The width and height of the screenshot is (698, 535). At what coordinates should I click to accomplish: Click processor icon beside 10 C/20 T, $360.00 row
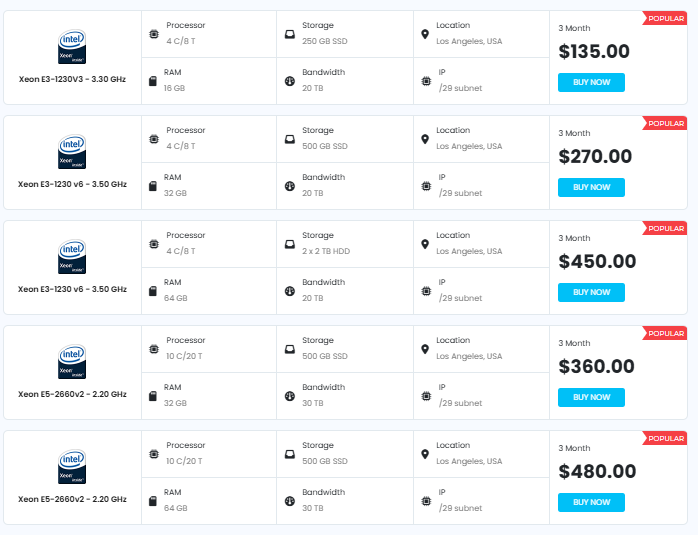pos(153,349)
